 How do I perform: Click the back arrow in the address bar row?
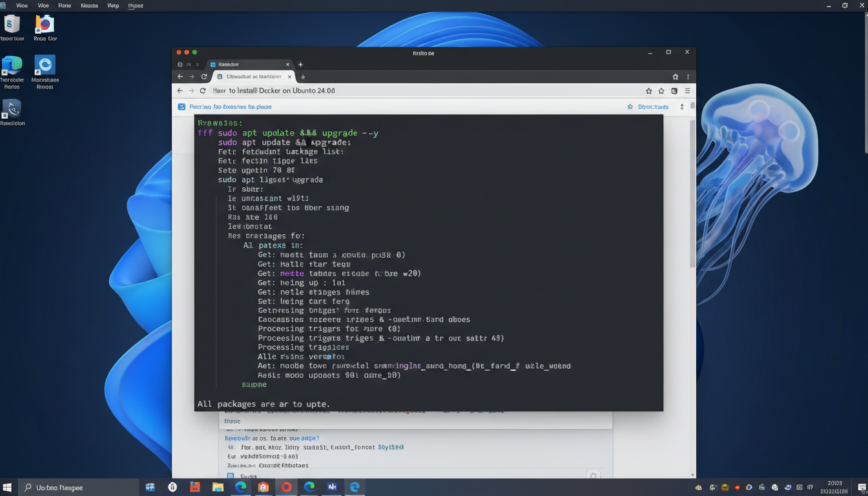pyautogui.click(x=180, y=91)
